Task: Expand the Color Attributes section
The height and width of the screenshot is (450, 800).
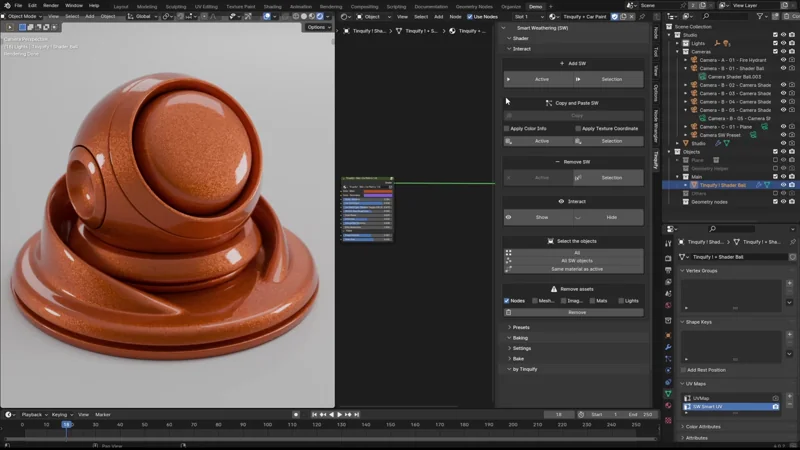Action: [704, 427]
